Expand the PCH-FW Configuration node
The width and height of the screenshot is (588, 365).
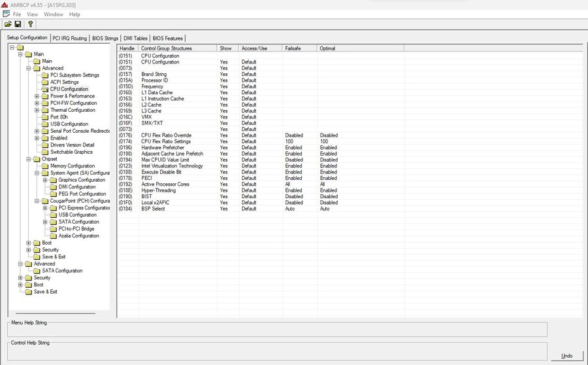(x=37, y=103)
